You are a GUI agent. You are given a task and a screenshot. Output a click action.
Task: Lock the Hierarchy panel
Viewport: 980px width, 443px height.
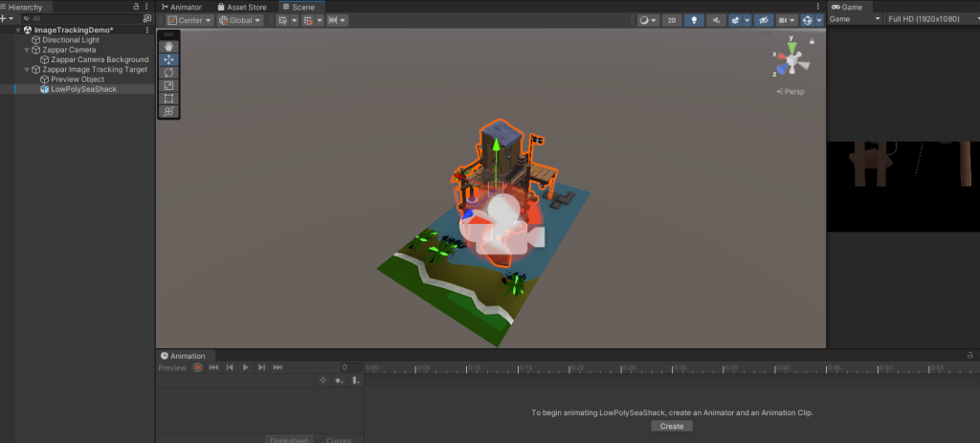(x=136, y=7)
